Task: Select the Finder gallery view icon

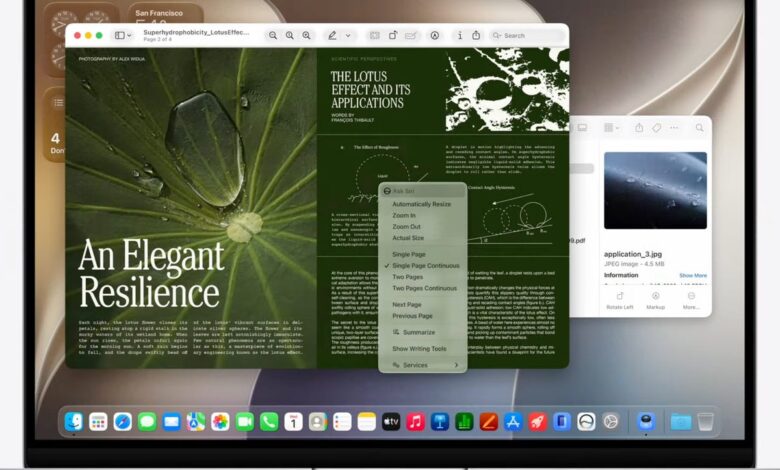Action: pyautogui.click(x=582, y=128)
